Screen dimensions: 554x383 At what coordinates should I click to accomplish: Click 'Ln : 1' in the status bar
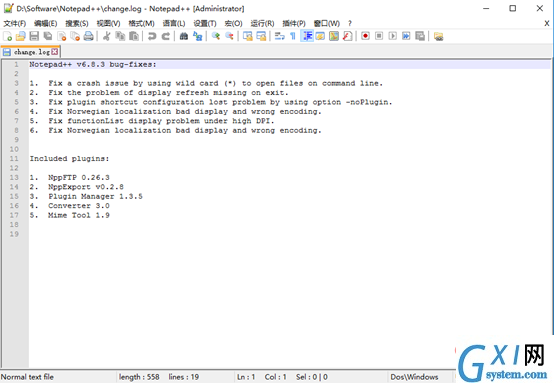[246, 377]
